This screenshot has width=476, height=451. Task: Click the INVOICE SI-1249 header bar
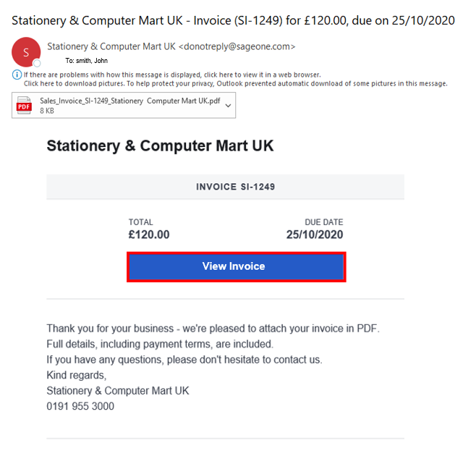click(225, 187)
